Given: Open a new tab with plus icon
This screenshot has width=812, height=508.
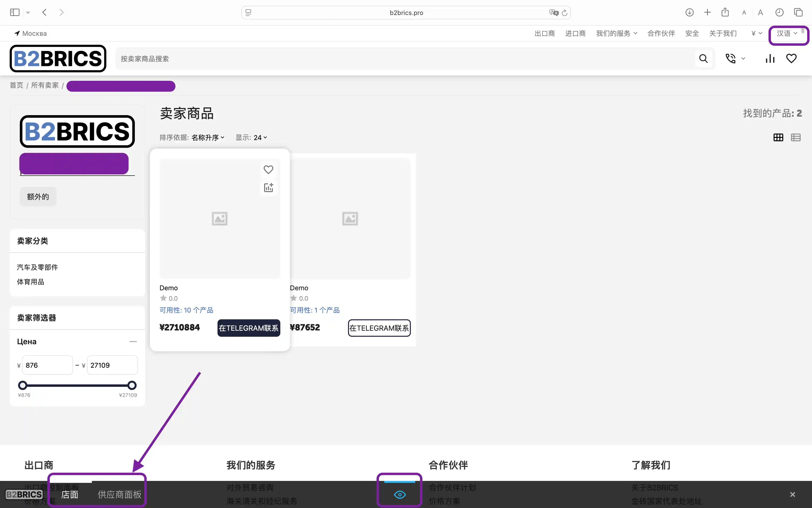Looking at the screenshot, I should point(707,12).
